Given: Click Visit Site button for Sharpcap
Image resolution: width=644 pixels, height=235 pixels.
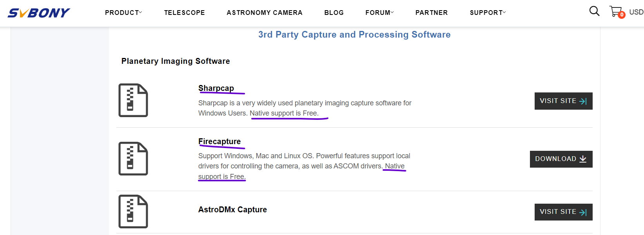Looking at the screenshot, I should (563, 101).
